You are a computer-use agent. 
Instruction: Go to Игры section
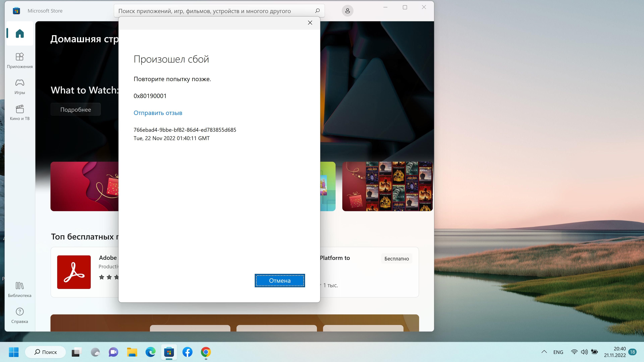19,86
